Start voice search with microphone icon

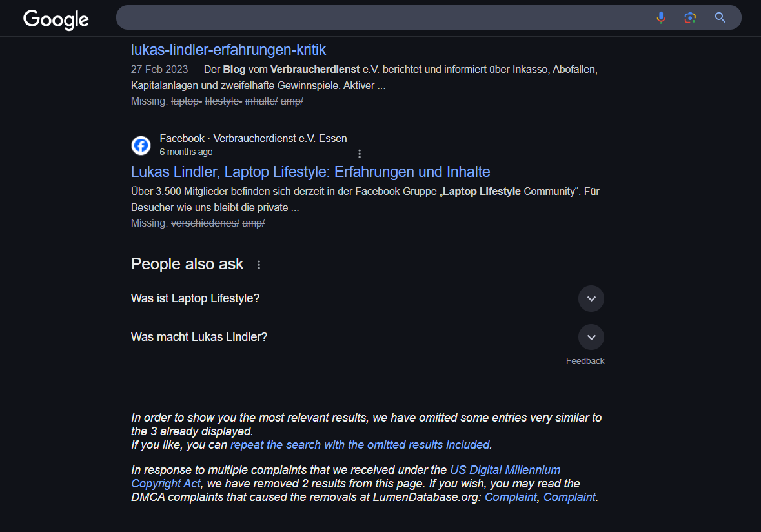(x=660, y=17)
